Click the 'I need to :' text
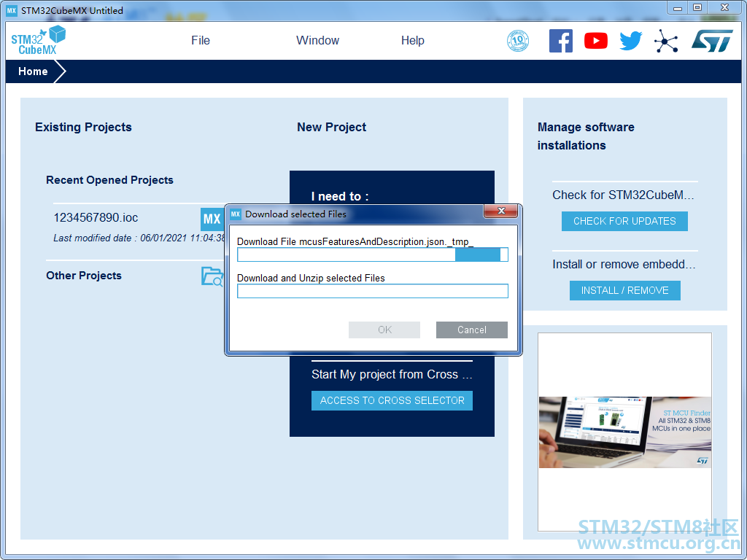The image size is (747, 560). point(340,196)
